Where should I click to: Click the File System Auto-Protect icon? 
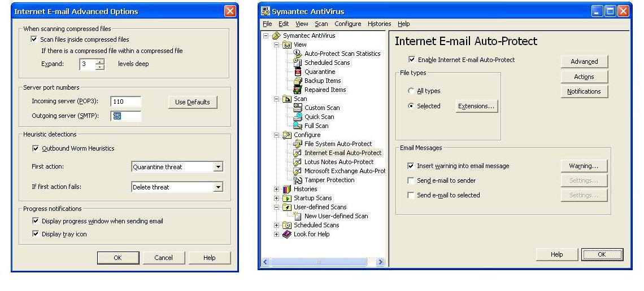click(x=298, y=144)
